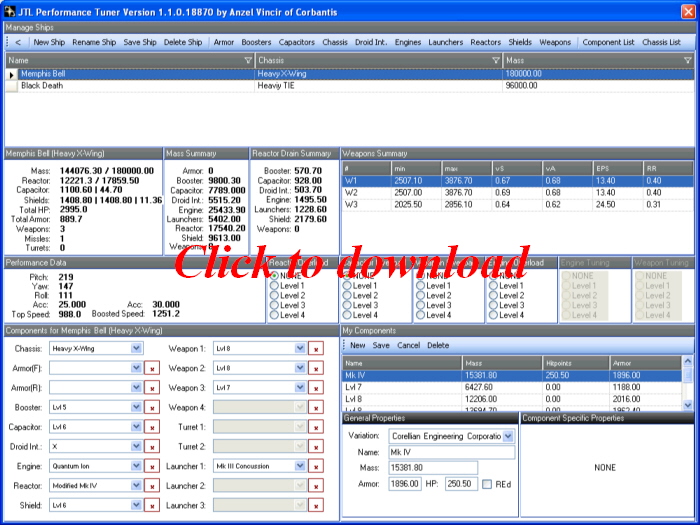700x525 pixels.
Task: Click the row selector arrow for Memphis Bell
Action: click(12, 75)
